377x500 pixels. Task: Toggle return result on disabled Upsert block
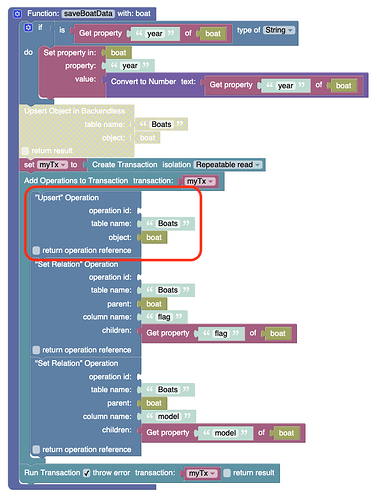click(x=26, y=151)
